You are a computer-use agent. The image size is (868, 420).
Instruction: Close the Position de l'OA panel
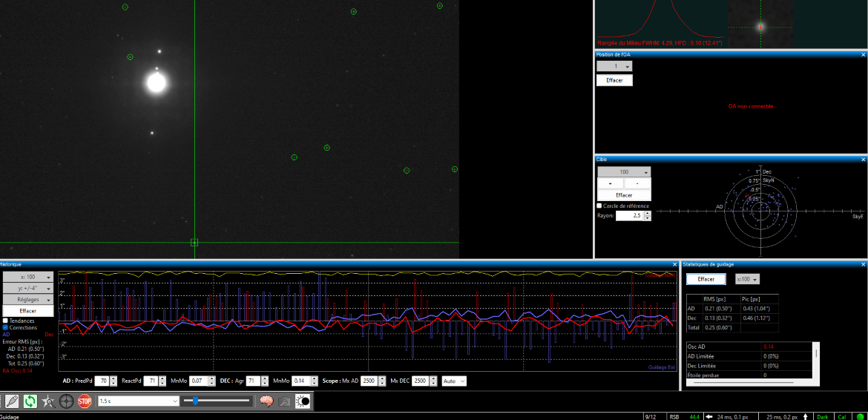point(863,54)
